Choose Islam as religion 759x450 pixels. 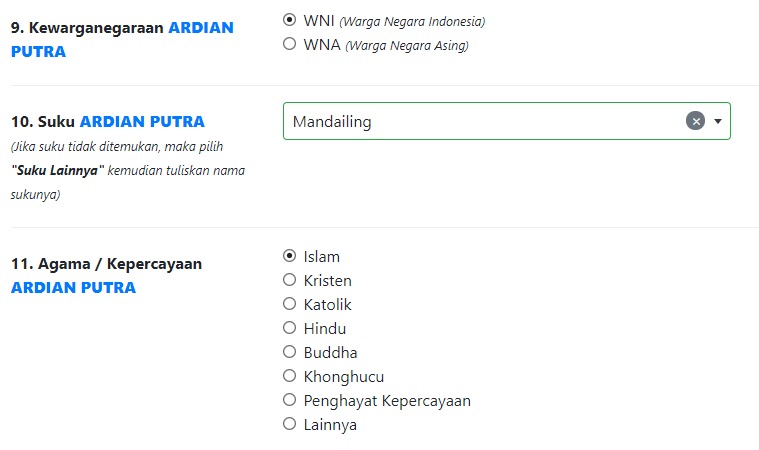click(x=289, y=255)
